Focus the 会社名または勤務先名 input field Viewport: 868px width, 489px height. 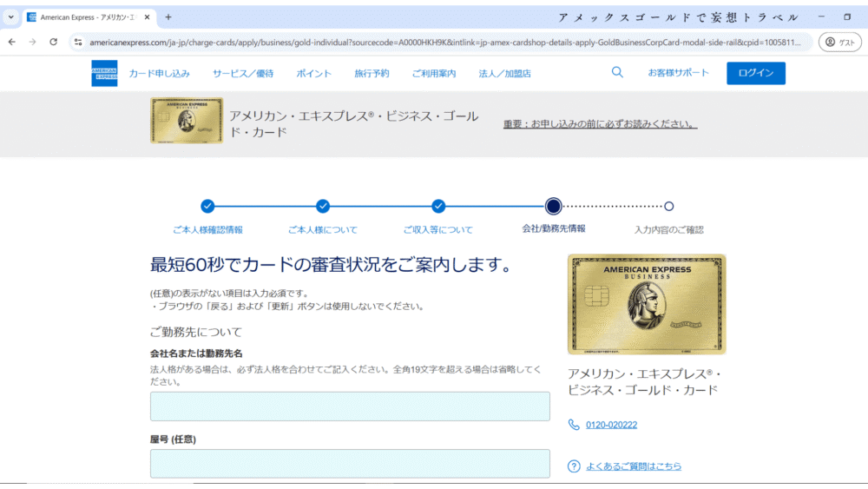tap(350, 406)
